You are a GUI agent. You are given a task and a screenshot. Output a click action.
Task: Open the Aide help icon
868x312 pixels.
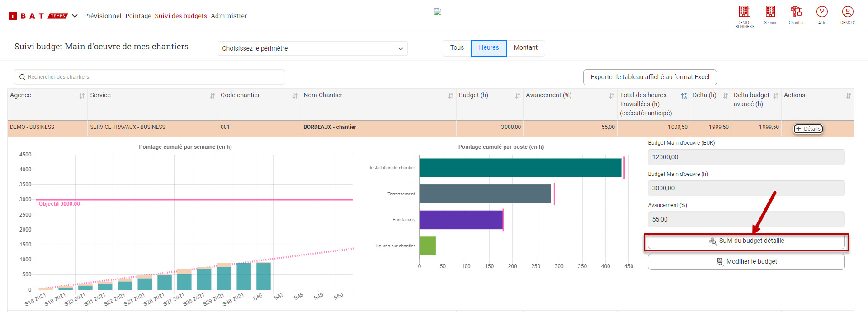click(x=822, y=12)
